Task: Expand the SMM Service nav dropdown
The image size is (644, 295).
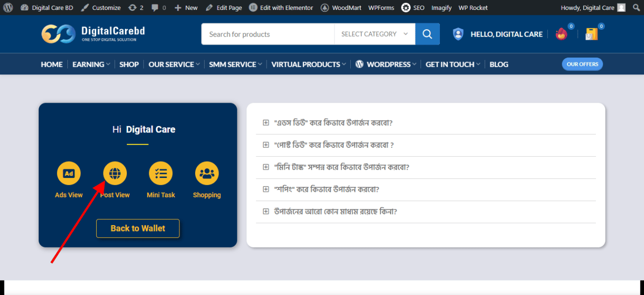Action: point(235,64)
